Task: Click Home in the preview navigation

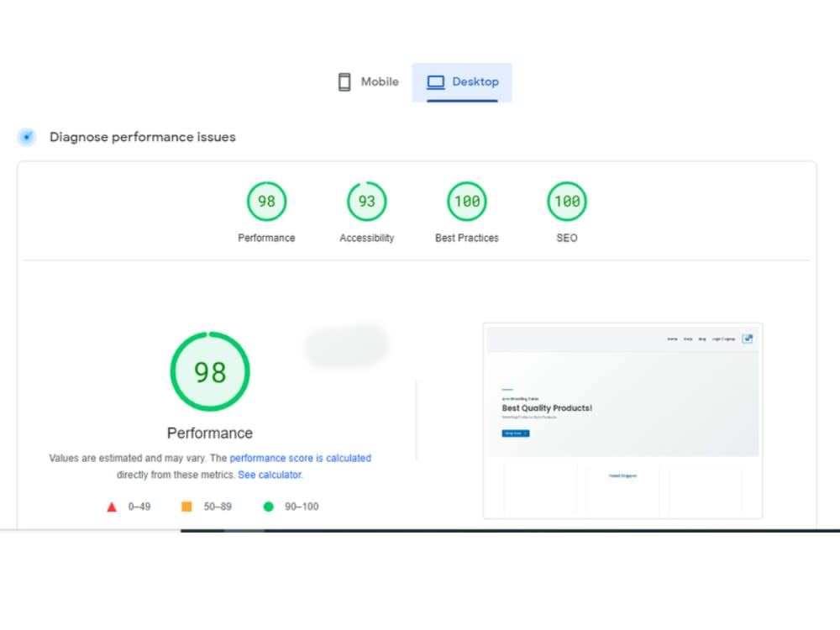Action: click(672, 339)
